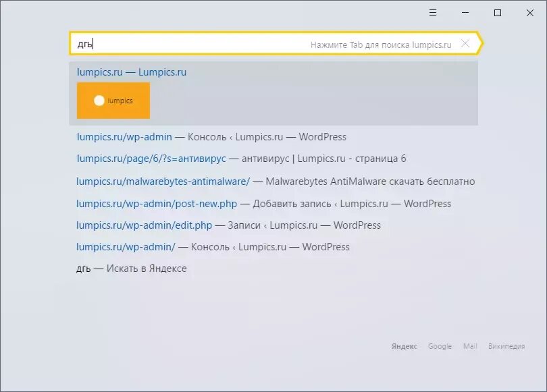Switch search engine to Google
The height and width of the screenshot is (392, 547).
[440, 346]
